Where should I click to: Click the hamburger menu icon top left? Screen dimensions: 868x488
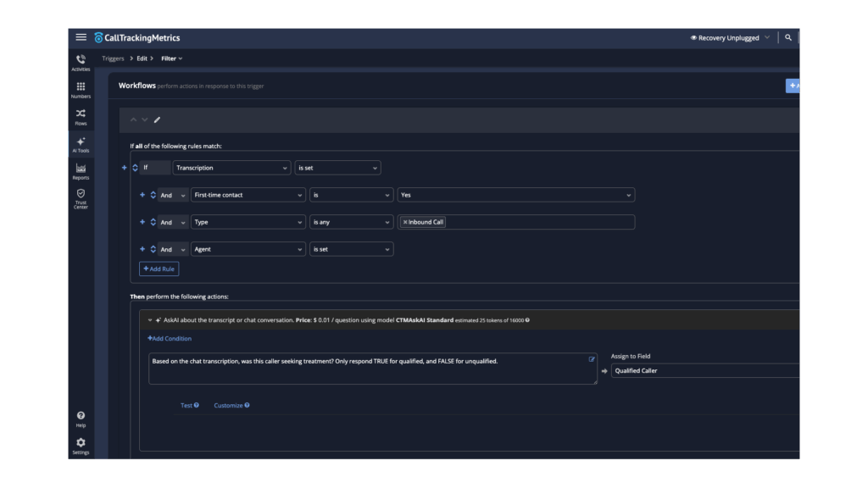tap(81, 36)
